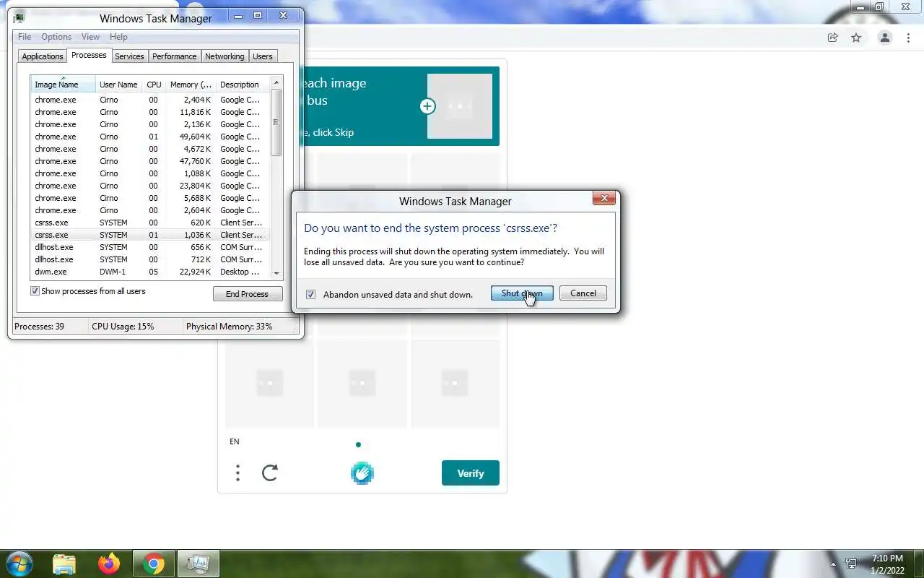The height and width of the screenshot is (578, 924).
Task: Click the process list scrollbar thumb
Action: pos(276,123)
